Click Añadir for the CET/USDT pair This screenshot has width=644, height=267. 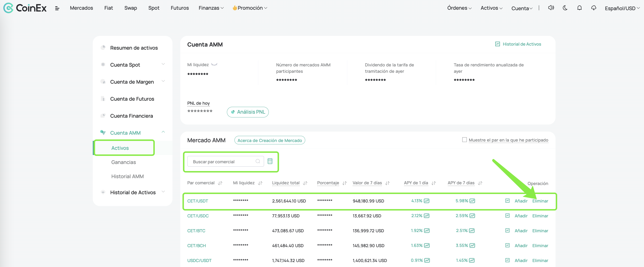[x=521, y=201]
